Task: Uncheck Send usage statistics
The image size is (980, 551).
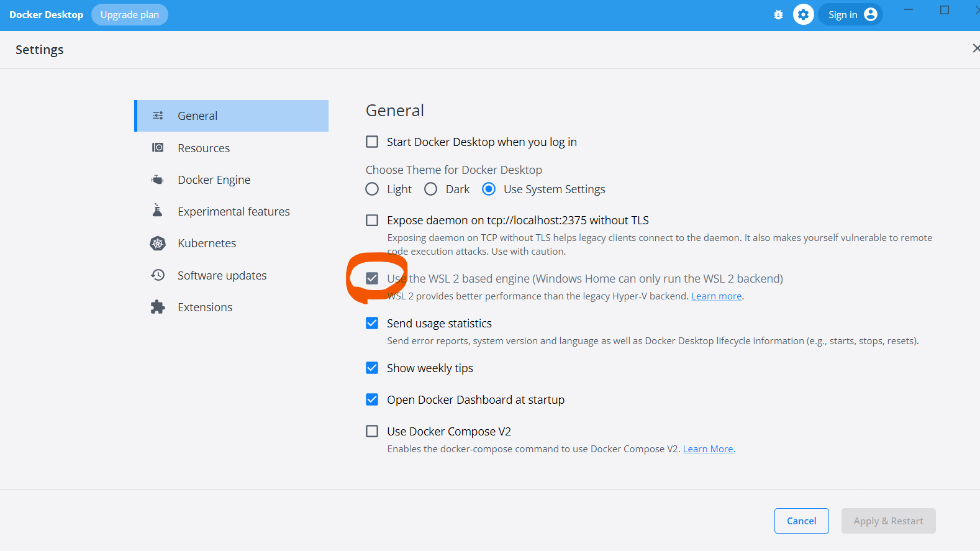Action: coord(372,323)
